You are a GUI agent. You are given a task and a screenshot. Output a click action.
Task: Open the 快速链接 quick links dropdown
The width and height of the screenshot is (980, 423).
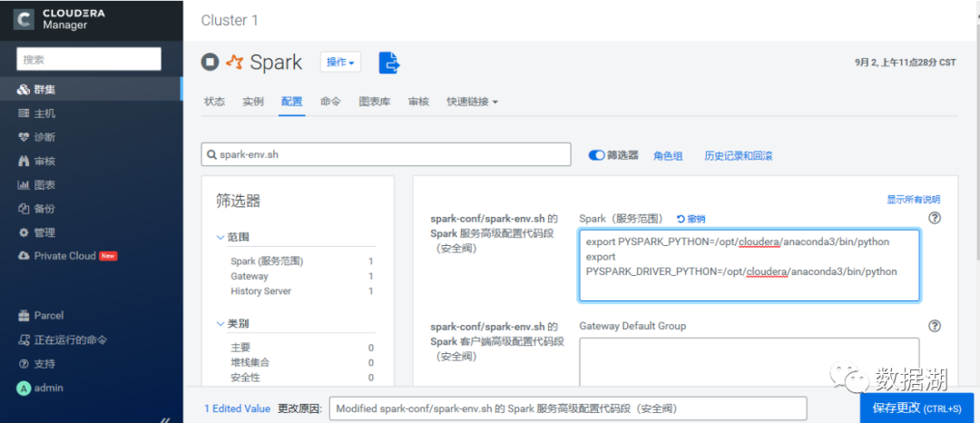(472, 102)
